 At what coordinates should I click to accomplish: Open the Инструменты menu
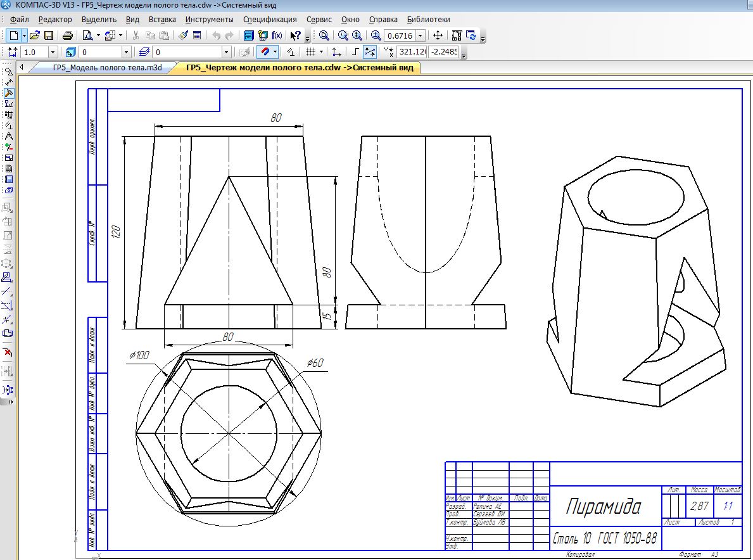[x=210, y=20]
